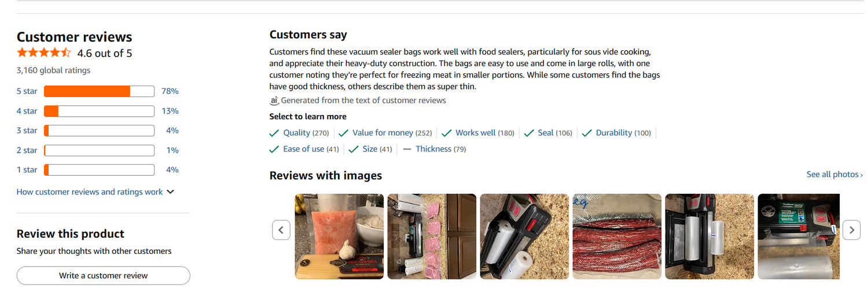Click the 3 star rating bar
868x295 pixels.
click(x=99, y=131)
